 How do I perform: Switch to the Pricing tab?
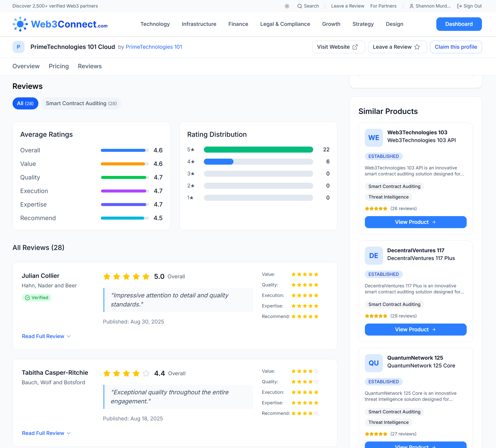tap(59, 66)
